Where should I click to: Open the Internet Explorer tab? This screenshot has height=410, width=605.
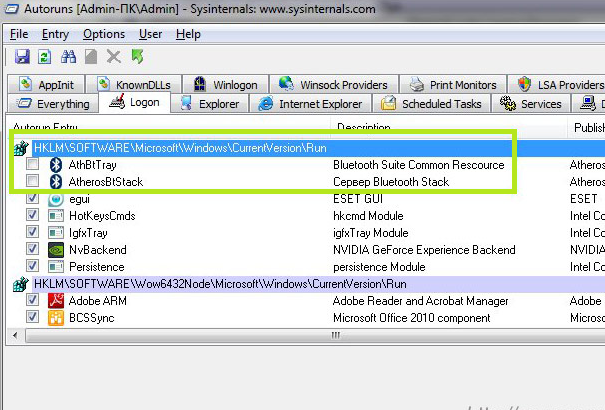pyautogui.click(x=311, y=104)
